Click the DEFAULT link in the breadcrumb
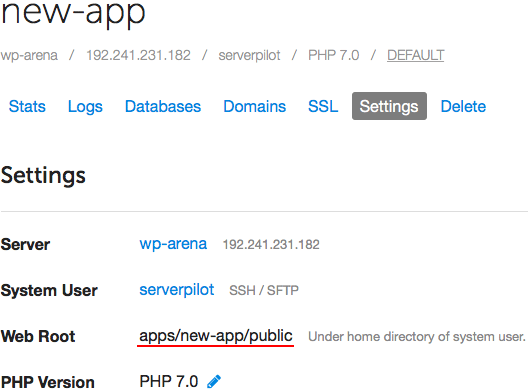The width and height of the screenshot is (528, 392). (416, 55)
